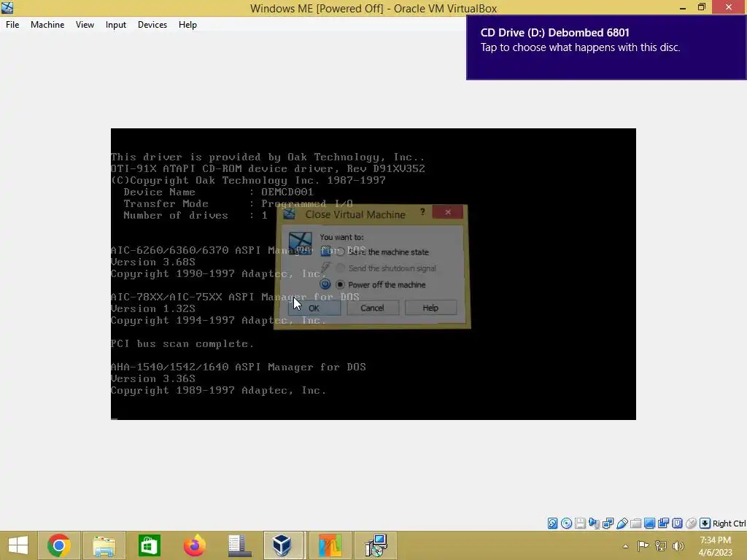Open the Windows Start button
Image resolution: width=747 pixels, height=560 pixels.
[18, 545]
